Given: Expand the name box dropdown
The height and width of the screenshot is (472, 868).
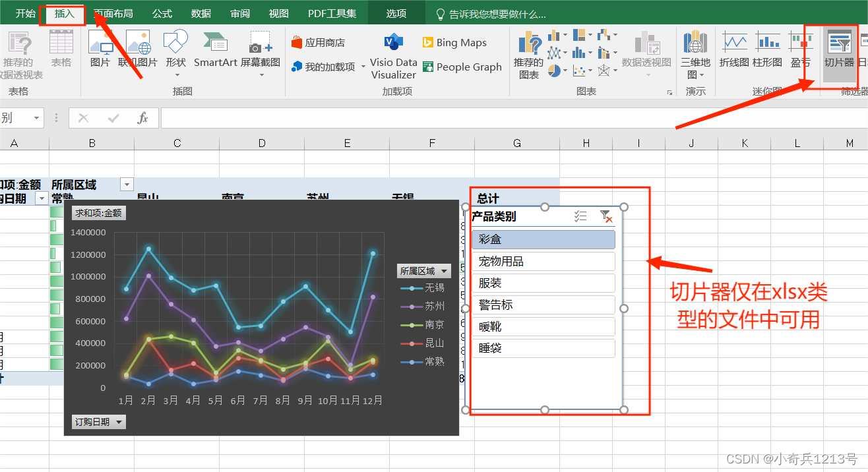Looking at the screenshot, I should (x=36, y=118).
